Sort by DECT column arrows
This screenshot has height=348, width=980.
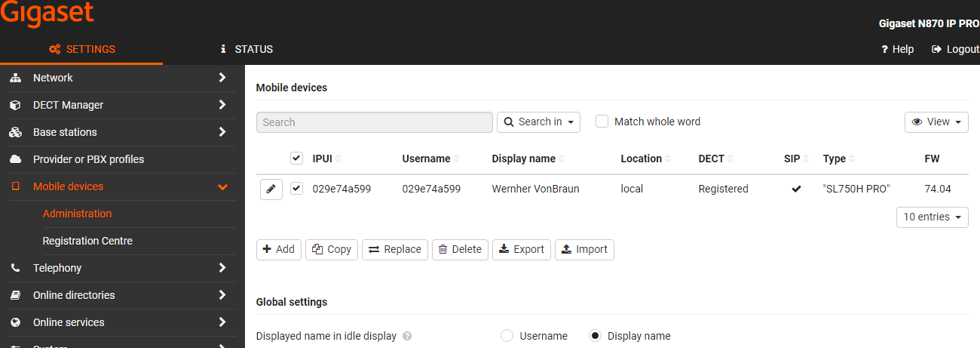(x=730, y=159)
